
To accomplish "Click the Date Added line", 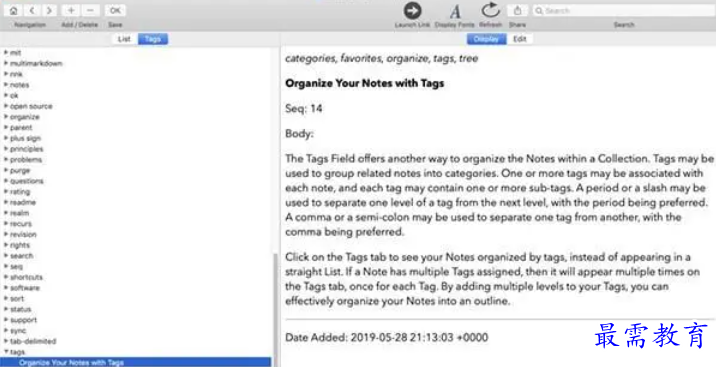I will point(386,338).
